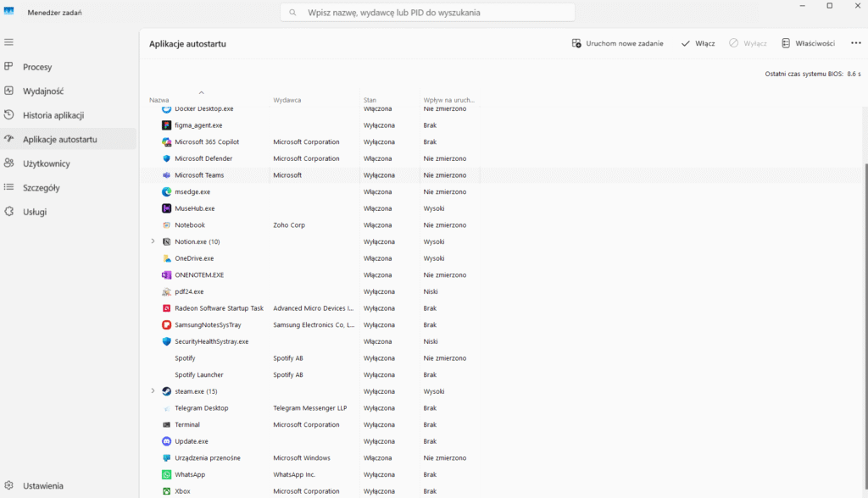This screenshot has height=498, width=868.
Task: Sort by the Nazwa column header
Action: pos(159,100)
